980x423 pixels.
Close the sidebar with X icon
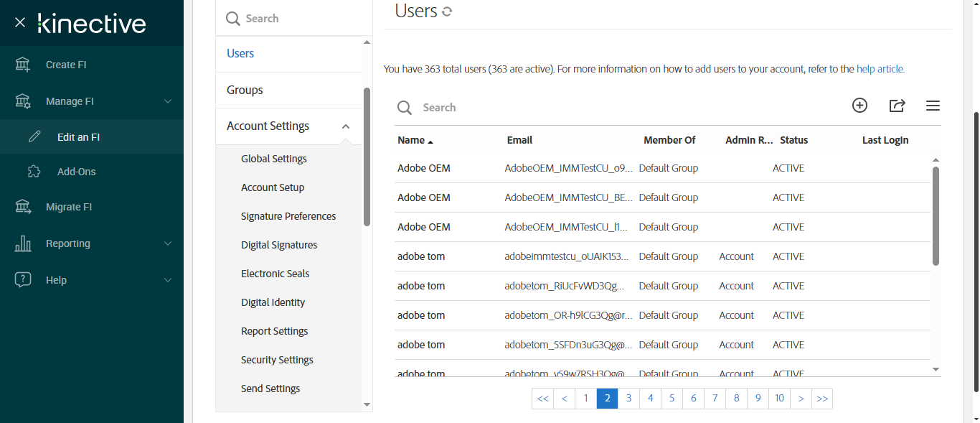point(20,23)
